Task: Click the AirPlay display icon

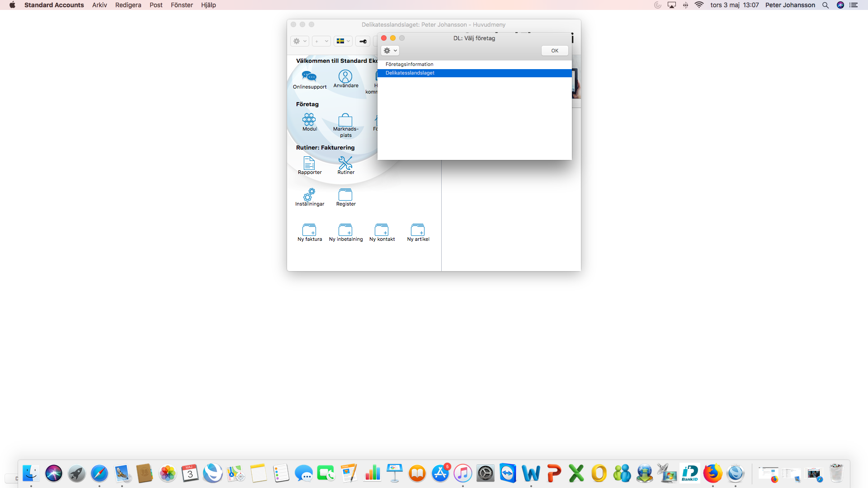Action: click(x=672, y=5)
